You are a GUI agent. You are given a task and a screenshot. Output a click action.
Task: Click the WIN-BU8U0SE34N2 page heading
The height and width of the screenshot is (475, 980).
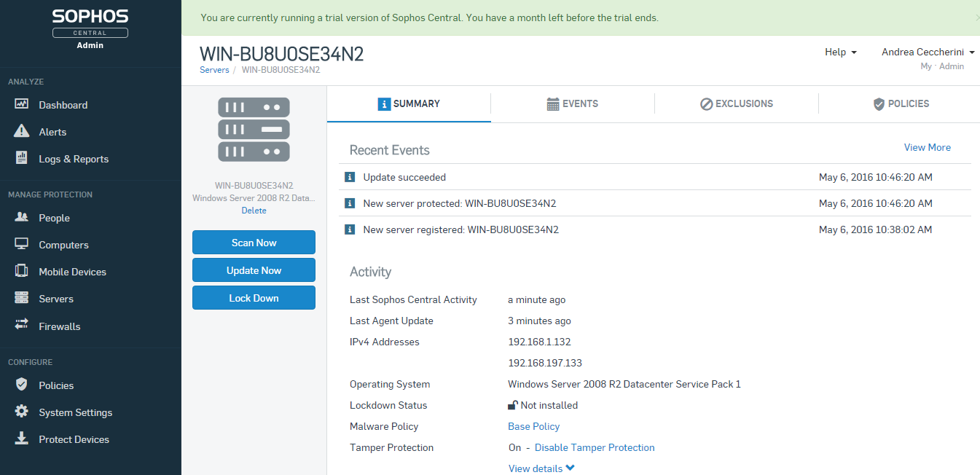coord(281,54)
